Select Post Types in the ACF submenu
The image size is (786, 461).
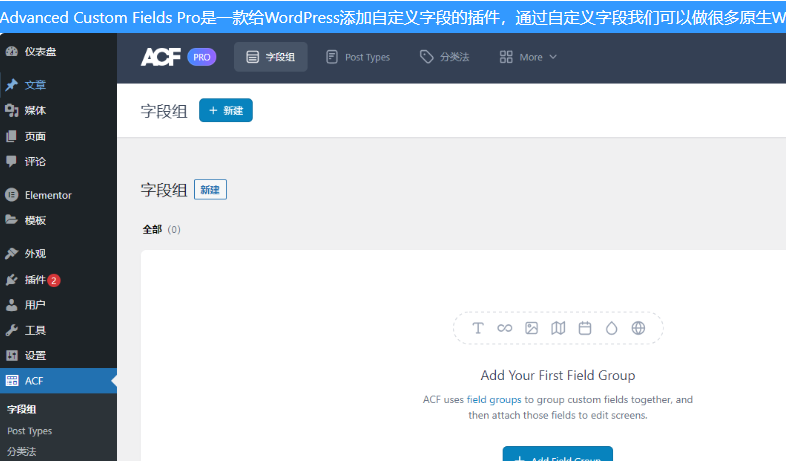[30, 431]
